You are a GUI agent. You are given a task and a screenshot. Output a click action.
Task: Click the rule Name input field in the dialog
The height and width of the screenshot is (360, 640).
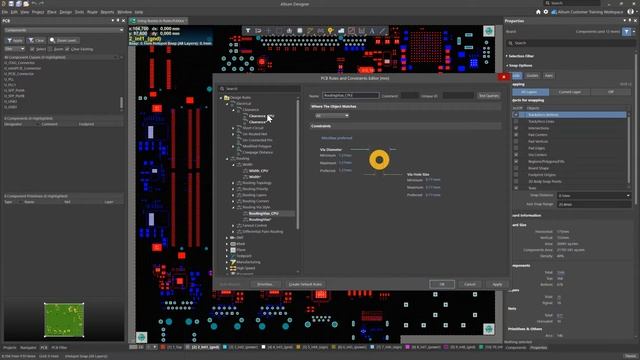point(351,96)
